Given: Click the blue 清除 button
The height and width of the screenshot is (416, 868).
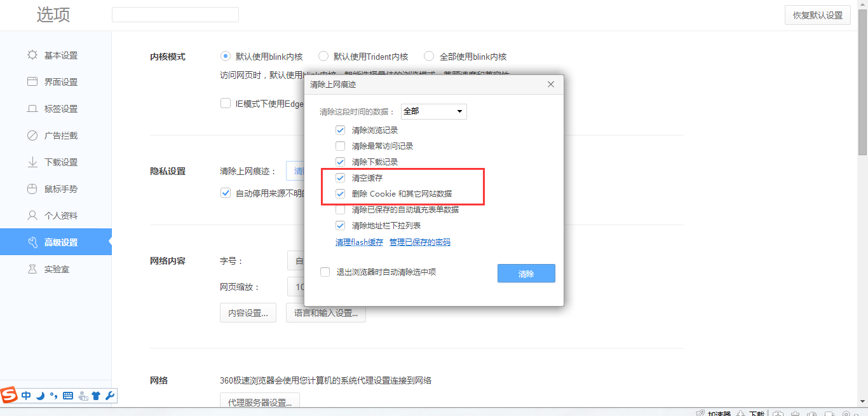Looking at the screenshot, I should point(526,274).
